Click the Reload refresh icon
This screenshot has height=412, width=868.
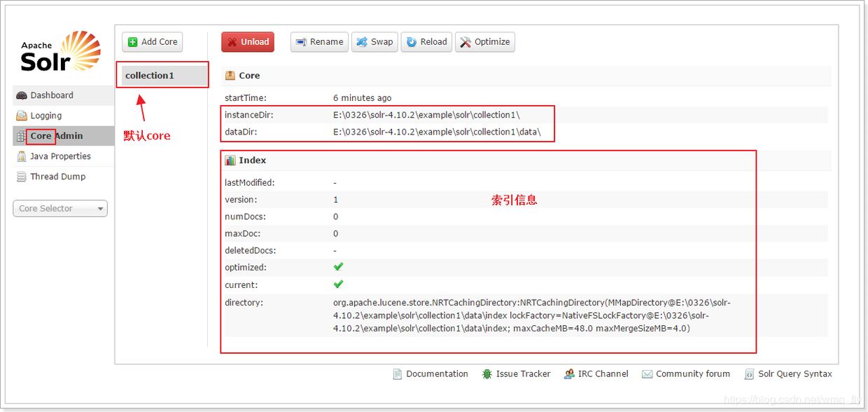tap(411, 42)
